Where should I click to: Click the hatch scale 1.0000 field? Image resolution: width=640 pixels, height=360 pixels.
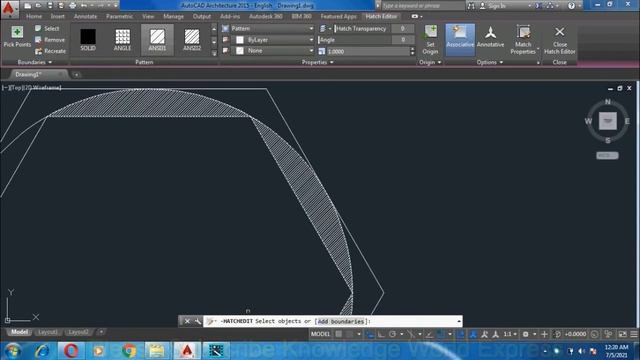click(367, 51)
